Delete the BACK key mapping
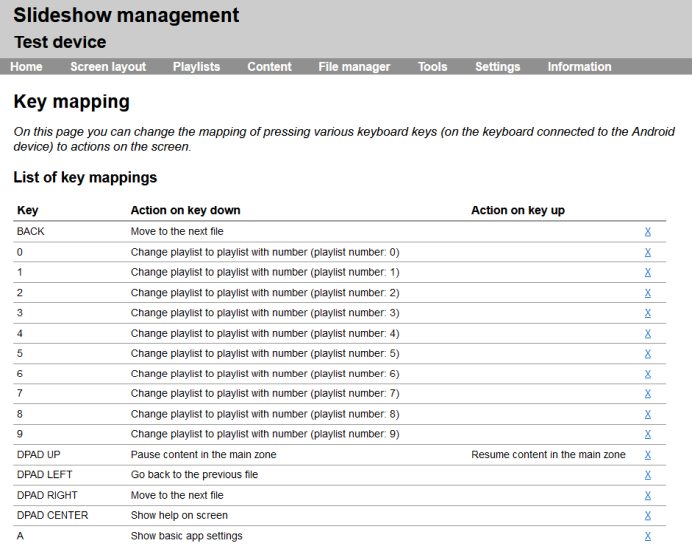This screenshot has width=692, height=546. pyautogui.click(x=648, y=232)
